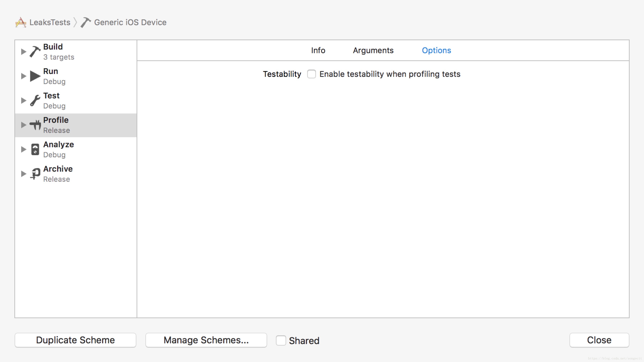The image size is (644, 362).
Task: Click the Test wrench icon
Action: tap(35, 100)
